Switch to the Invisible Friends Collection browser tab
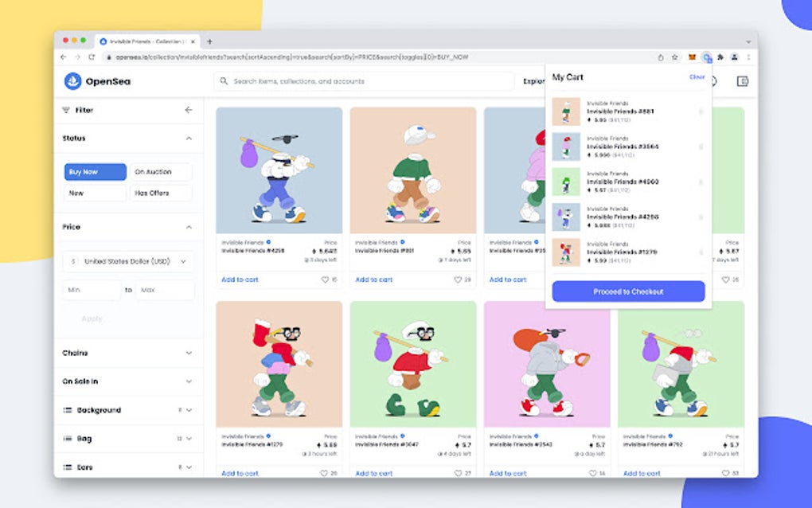This screenshot has height=508, width=812. tap(143, 41)
